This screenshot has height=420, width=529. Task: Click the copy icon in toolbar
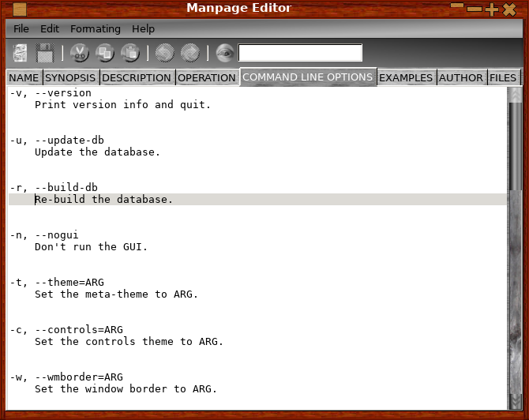105,53
